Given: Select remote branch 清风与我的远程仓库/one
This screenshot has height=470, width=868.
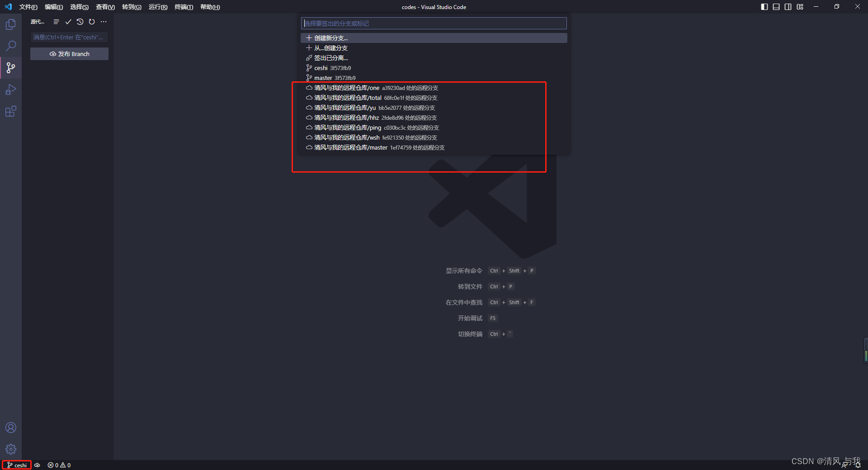Looking at the screenshot, I should pyautogui.click(x=434, y=88).
